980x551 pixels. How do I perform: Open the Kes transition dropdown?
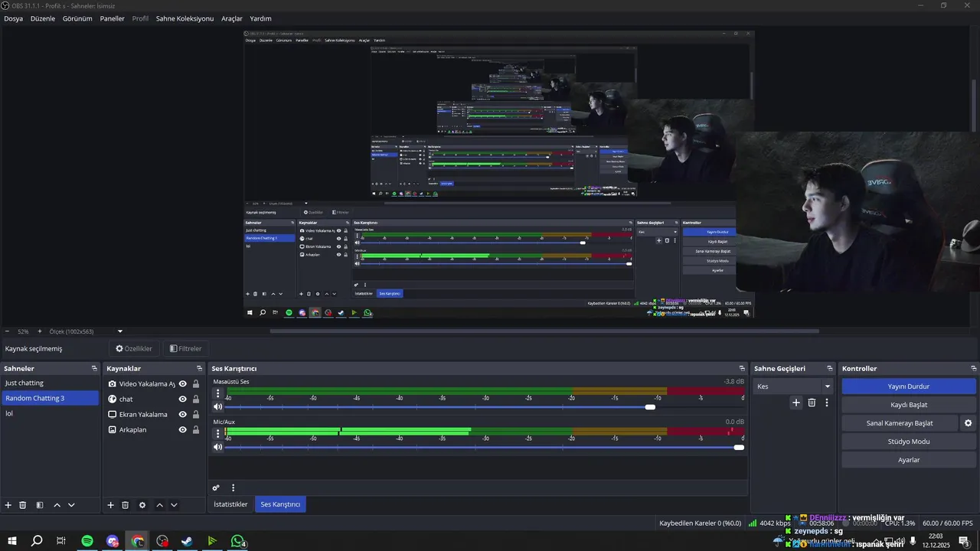pyautogui.click(x=793, y=386)
